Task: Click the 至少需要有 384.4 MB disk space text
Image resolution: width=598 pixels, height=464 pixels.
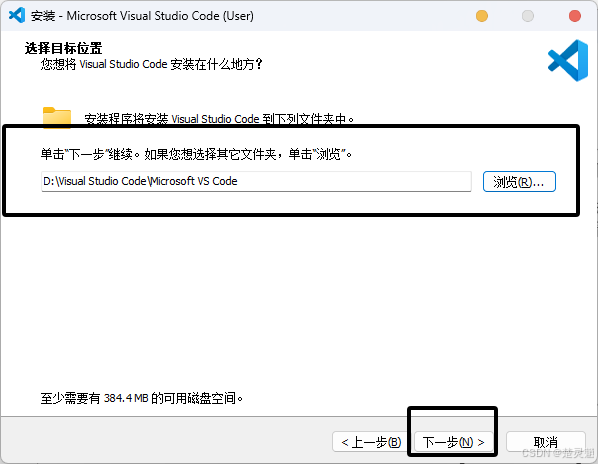Action: point(141,398)
